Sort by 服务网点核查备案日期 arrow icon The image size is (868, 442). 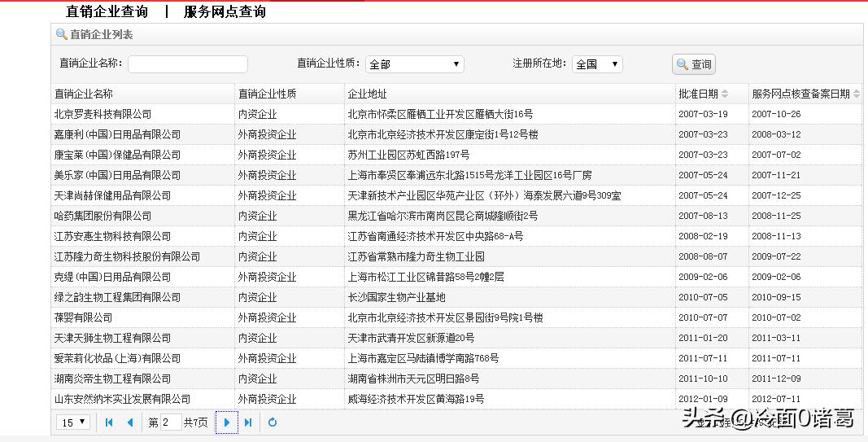coord(857,94)
